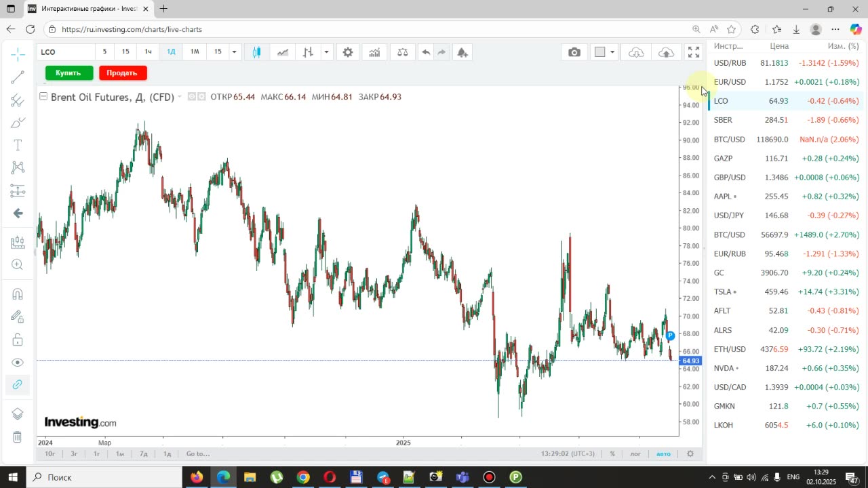Viewport: 868px width, 488px height.
Task: Open new browser tab plus button
Action: pos(163,9)
